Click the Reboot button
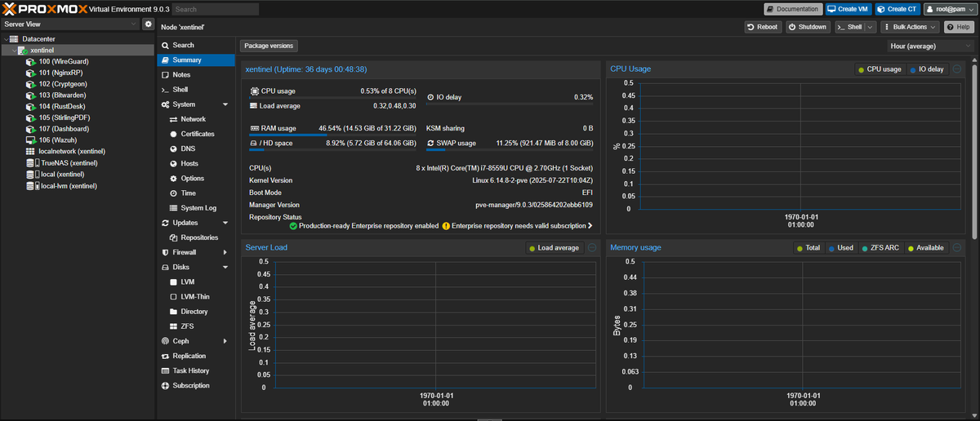 (762, 27)
